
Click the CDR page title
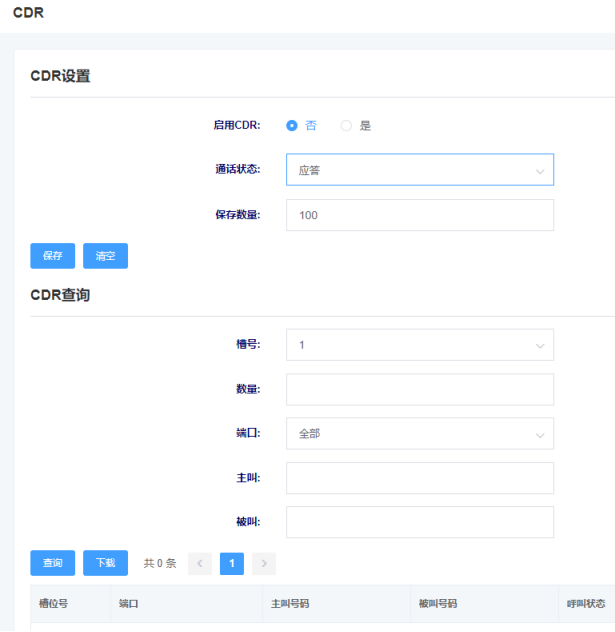(x=28, y=13)
